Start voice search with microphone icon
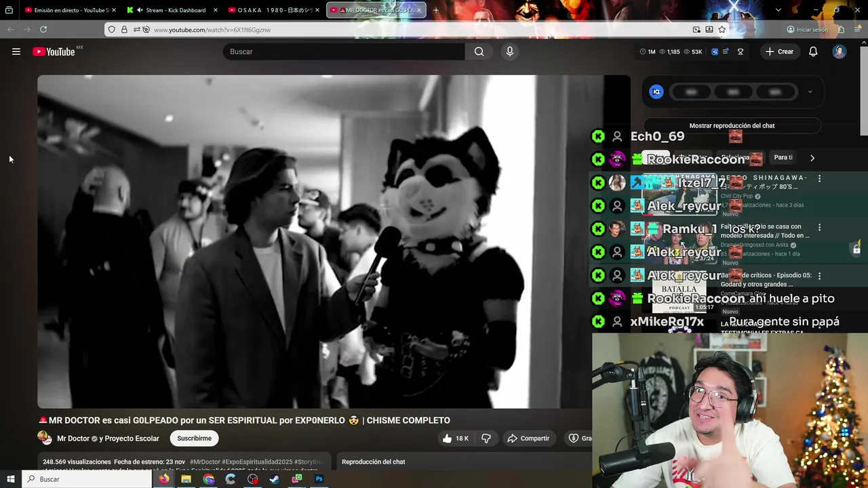Image resolution: width=868 pixels, height=488 pixels. point(510,52)
